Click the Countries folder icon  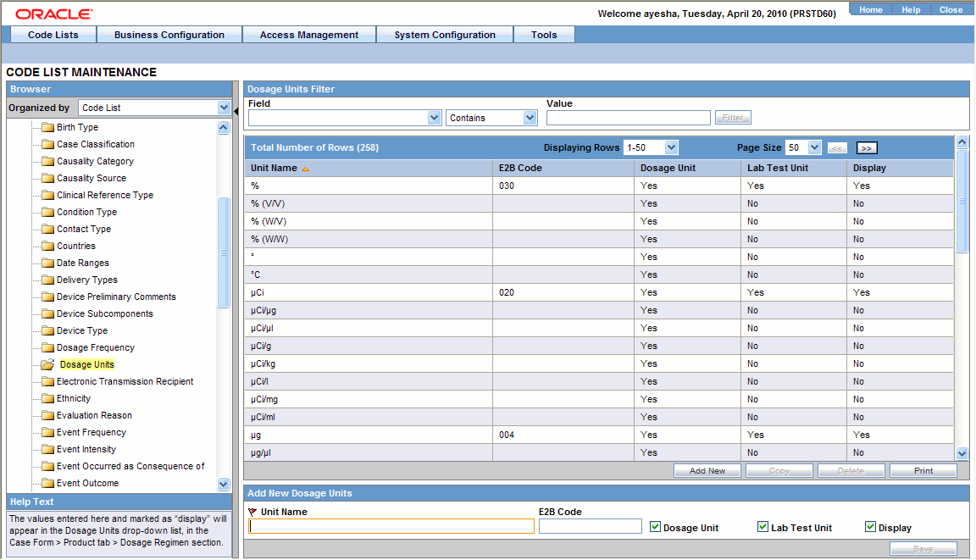pyautogui.click(x=48, y=246)
